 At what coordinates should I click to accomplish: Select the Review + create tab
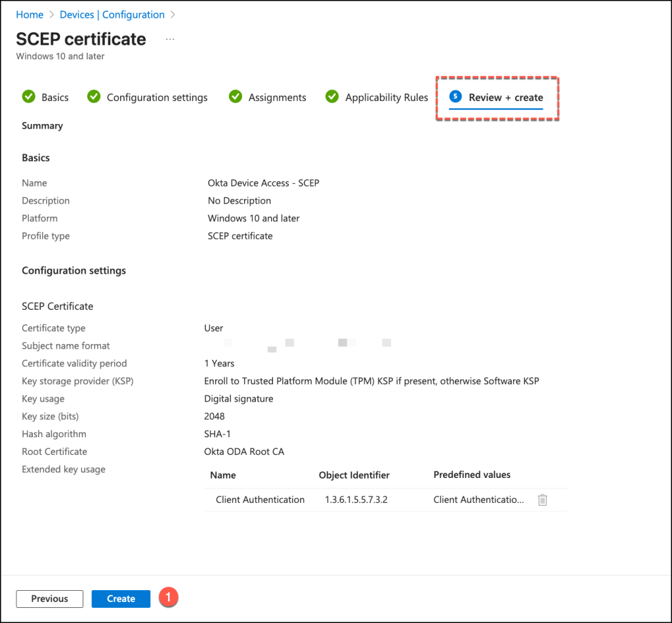(505, 97)
